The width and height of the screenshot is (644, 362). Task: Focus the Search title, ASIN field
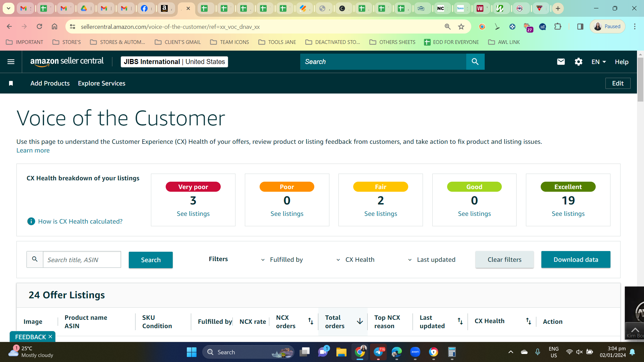click(82, 260)
